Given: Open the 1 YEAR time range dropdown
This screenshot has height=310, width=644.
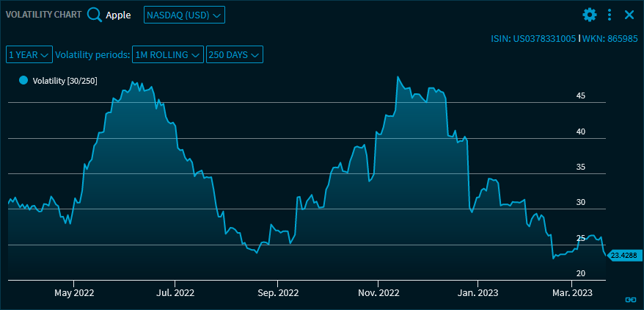Looking at the screenshot, I should click(x=29, y=54).
